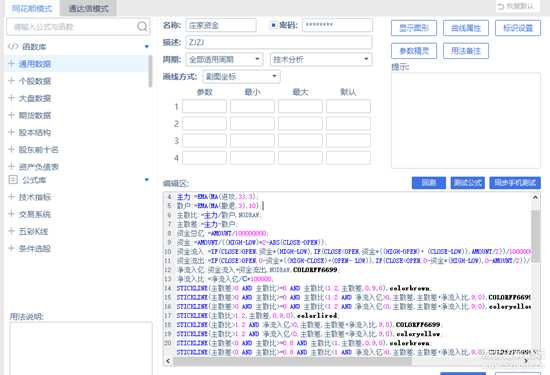Expand the 通用数据 tree node
The image size is (550, 375).
(11, 63)
